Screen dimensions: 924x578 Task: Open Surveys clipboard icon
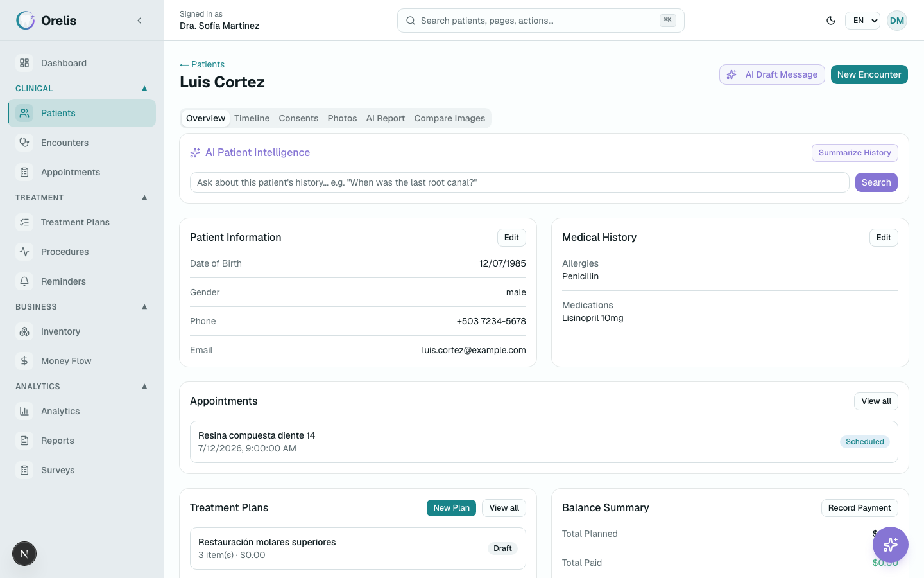tap(24, 470)
